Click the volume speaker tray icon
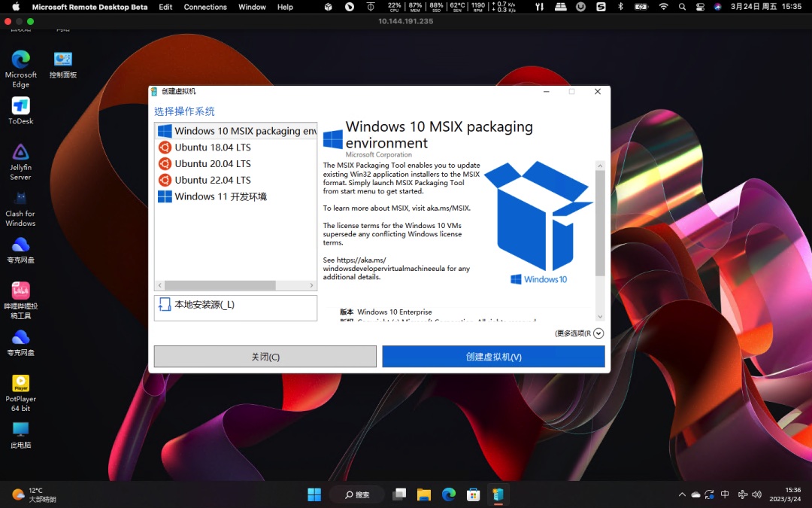Viewport: 812px width, 508px height. (756, 494)
